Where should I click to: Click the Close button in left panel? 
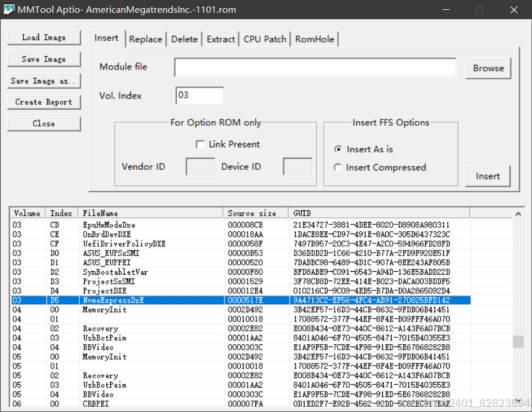point(44,123)
